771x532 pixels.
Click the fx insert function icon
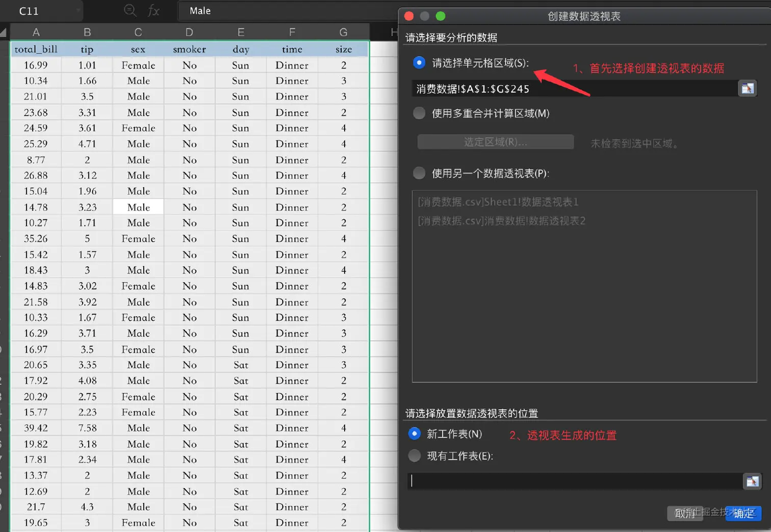153,11
